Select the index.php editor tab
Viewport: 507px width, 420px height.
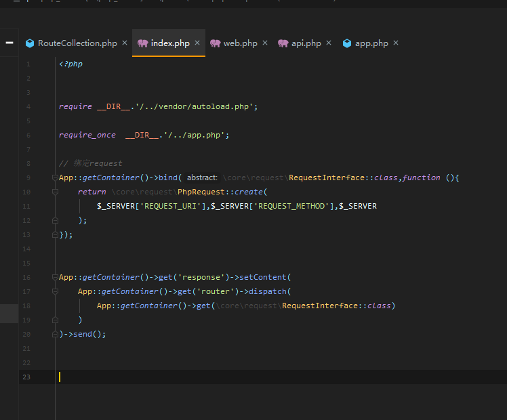pyautogui.click(x=170, y=43)
